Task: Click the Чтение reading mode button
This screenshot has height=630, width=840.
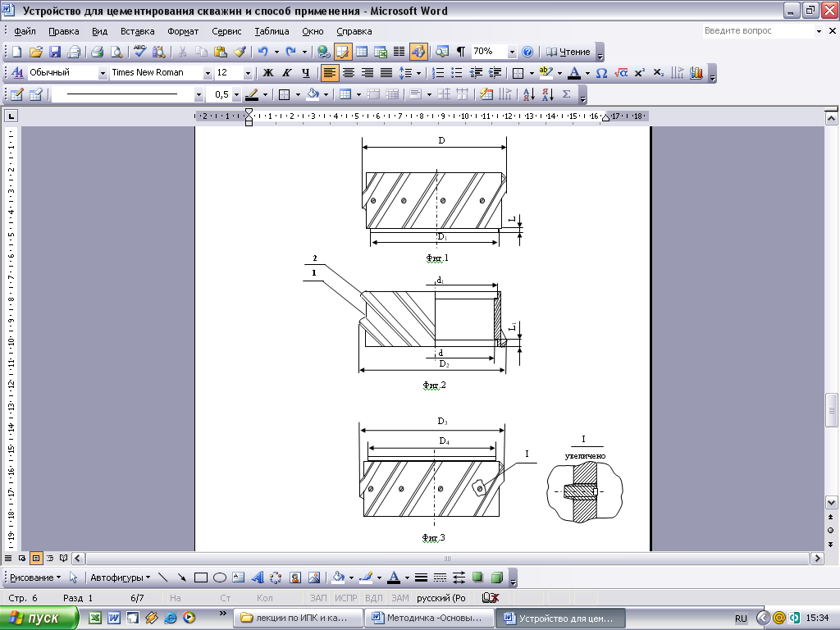Action: (x=568, y=52)
